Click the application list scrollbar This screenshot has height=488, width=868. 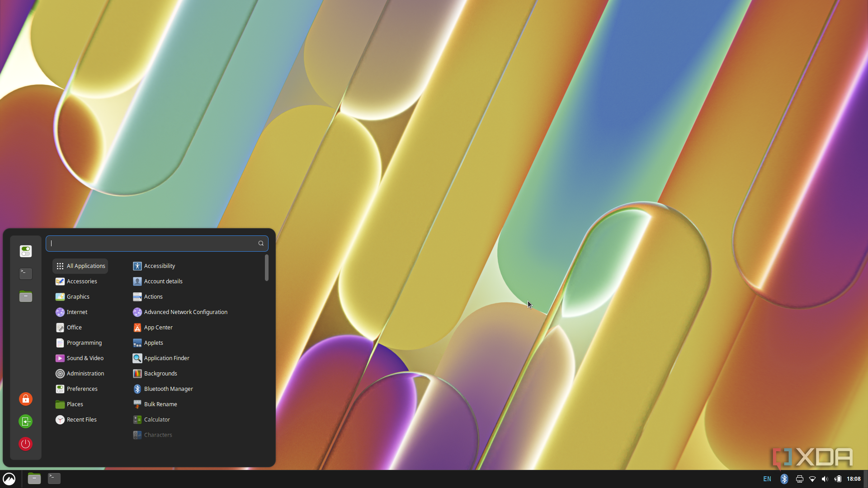tap(267, 268)
